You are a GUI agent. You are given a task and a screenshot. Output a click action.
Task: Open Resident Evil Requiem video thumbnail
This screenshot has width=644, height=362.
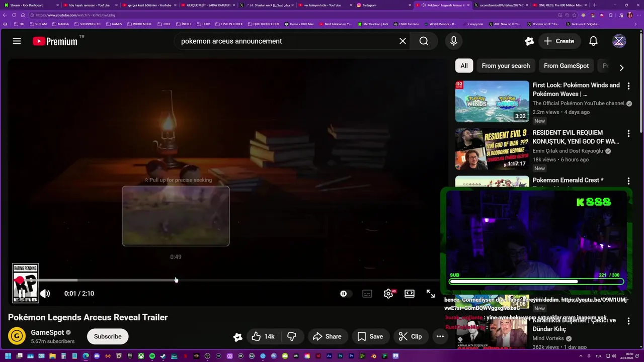pos(492,149)
